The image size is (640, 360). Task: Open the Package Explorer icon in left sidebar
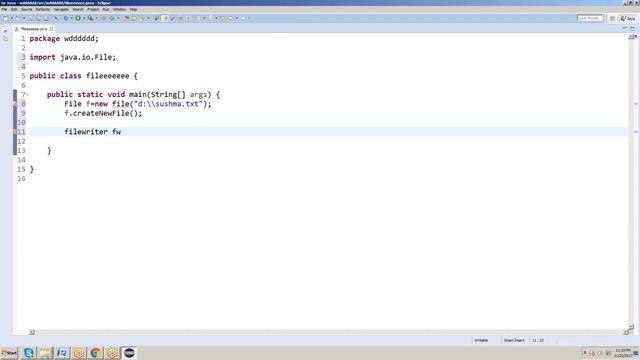coord(5,39)
